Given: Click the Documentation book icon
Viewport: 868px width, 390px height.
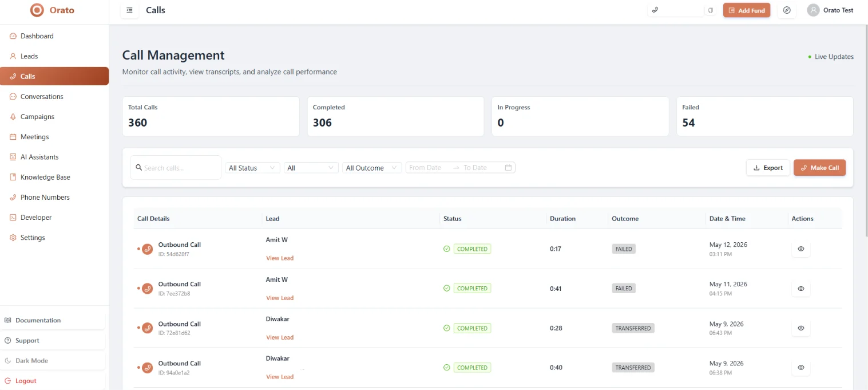Looking at the screenshot, I should pos(8,320).
